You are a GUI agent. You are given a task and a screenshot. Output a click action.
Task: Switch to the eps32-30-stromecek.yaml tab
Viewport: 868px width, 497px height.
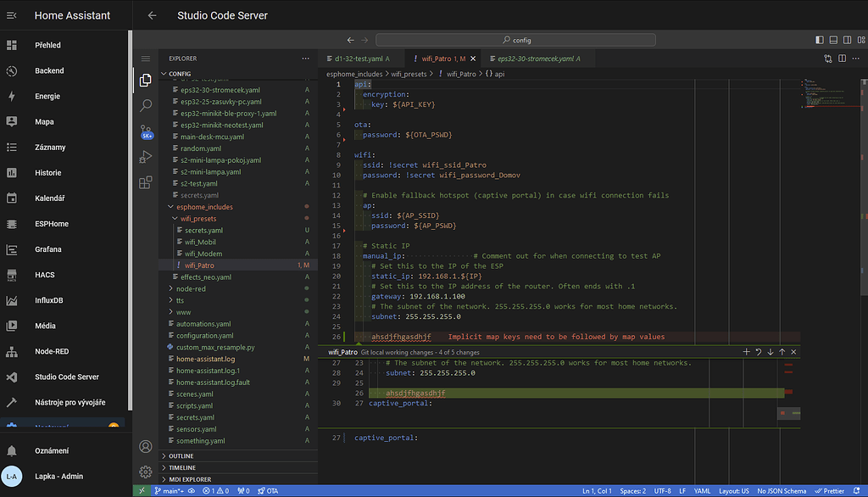coord(535,59)
